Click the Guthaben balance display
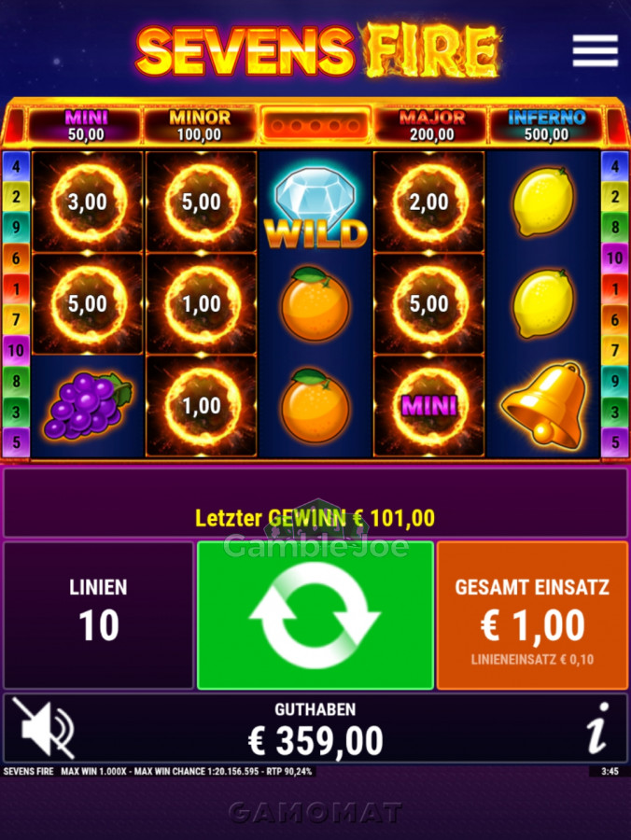Image resolution: width=631 pixels, height=840 pixels. (315, 729)
